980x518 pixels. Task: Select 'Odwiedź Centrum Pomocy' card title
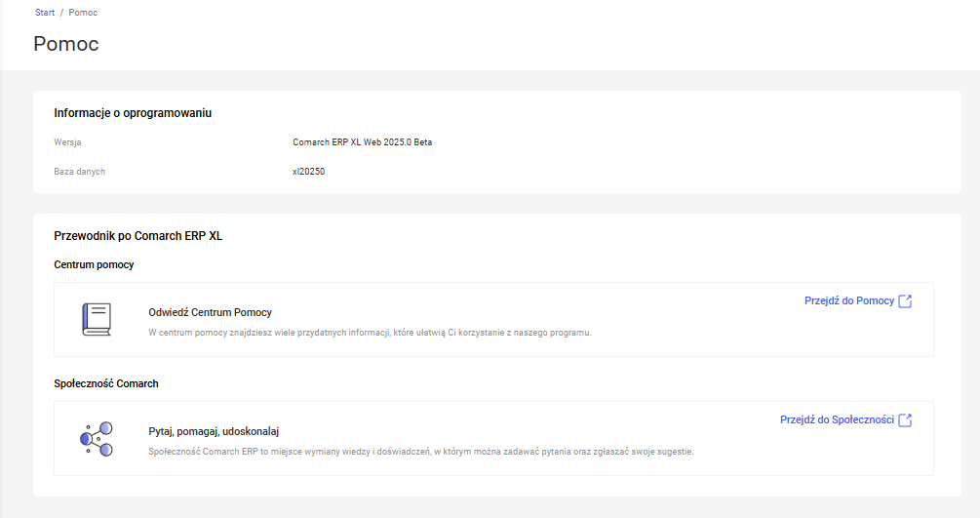coord(210,313)
